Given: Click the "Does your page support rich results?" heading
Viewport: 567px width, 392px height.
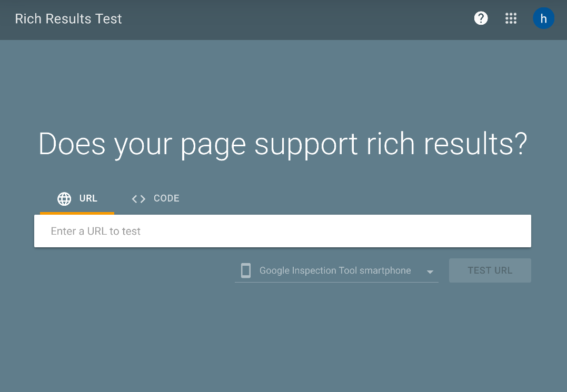Looking at the screenshot, I should point(283,144).
